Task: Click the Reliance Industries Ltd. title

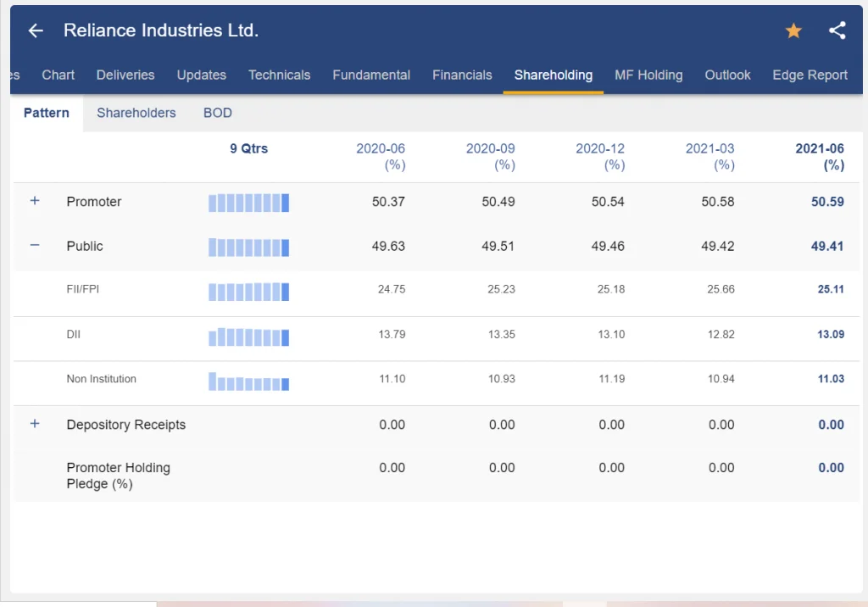Action: (x=161, y=31)
